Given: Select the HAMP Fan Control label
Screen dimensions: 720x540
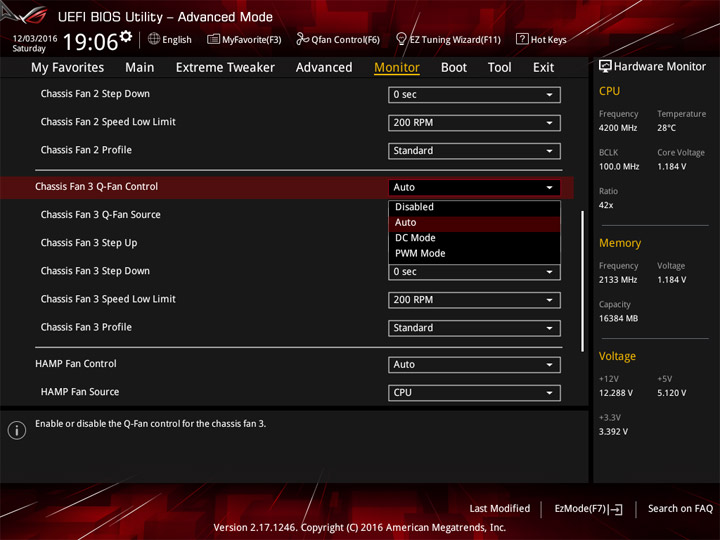Looking at the screenshot, I should (x=76, y=364).
